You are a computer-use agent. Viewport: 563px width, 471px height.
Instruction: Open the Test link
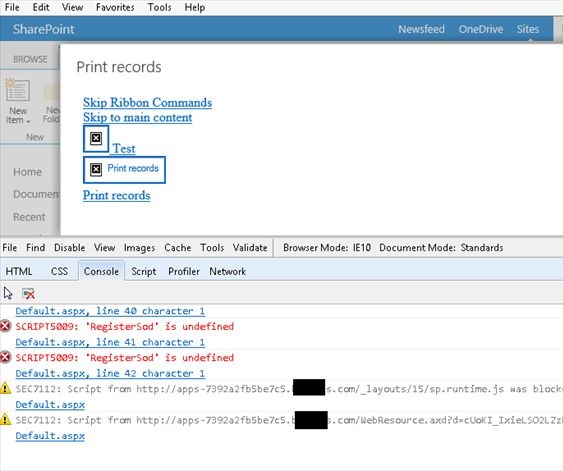pos(124,148)
